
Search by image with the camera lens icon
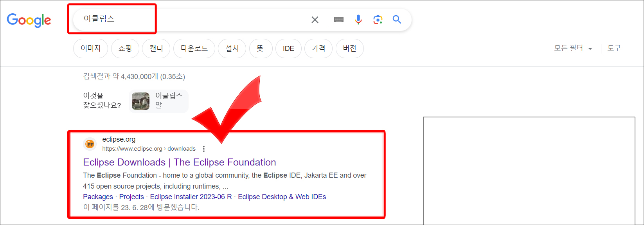point(378,20)
